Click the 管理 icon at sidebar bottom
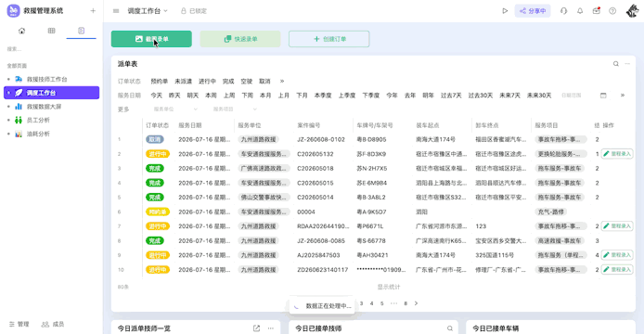This screenshot has height=334, width=644. click(12, 324)
